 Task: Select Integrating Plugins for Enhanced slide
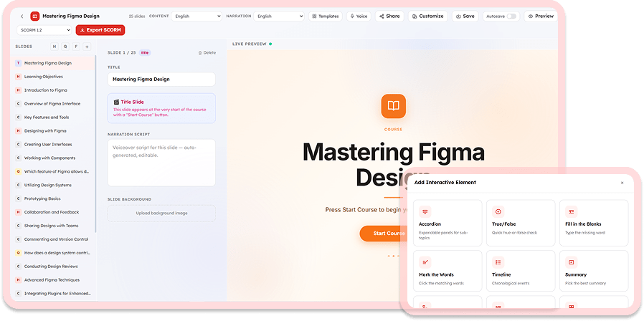pos(53,294)
